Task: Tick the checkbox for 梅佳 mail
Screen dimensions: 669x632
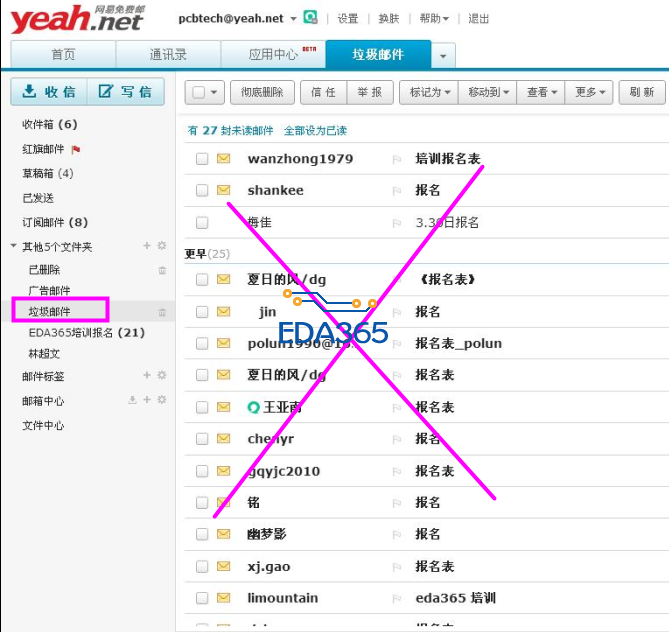Action: pos(202,222)
